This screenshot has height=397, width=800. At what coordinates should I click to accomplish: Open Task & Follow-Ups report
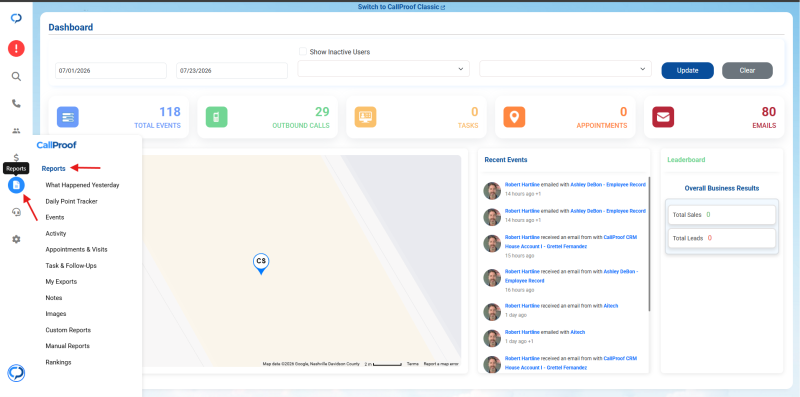point(71,266)
